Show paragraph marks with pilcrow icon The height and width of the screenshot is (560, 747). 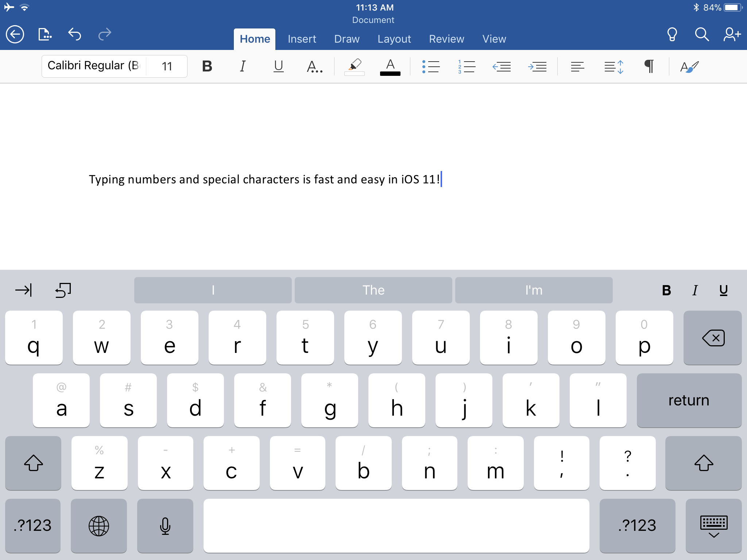pyautogui.click(x=649, y=67)
